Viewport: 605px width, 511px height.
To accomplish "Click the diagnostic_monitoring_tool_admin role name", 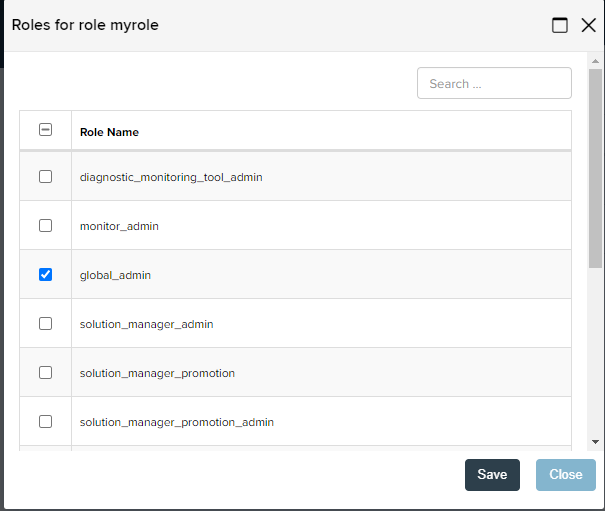I will (x=171, y=177).
